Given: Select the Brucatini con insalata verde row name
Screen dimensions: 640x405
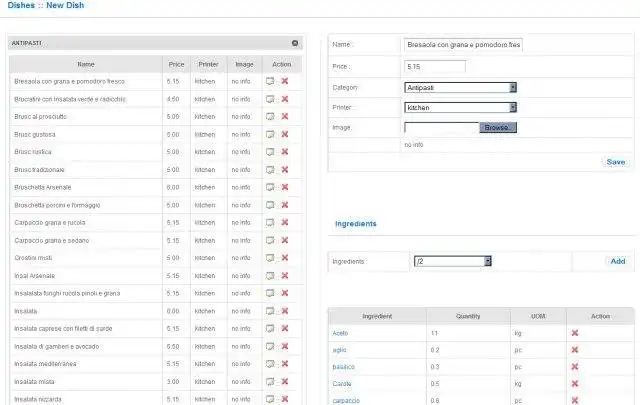Looking at the screenshot, I should point(70,99).
